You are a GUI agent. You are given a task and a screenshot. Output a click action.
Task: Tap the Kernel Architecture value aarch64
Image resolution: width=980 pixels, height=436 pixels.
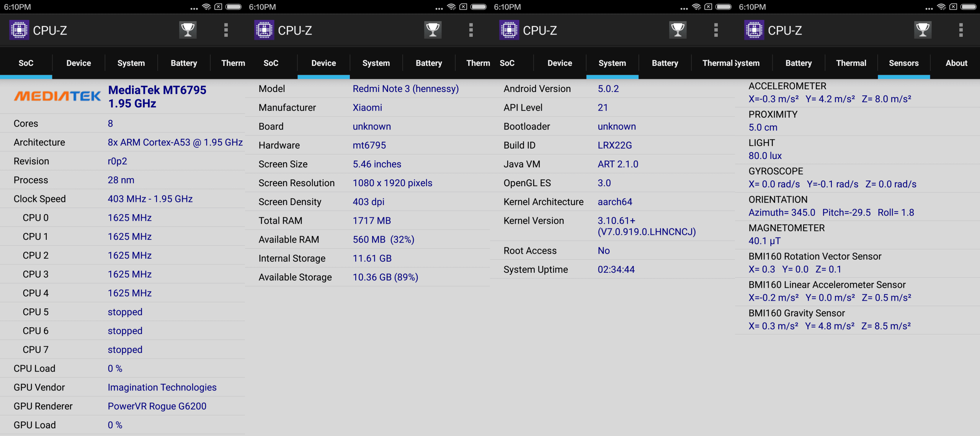coord(615,202)
